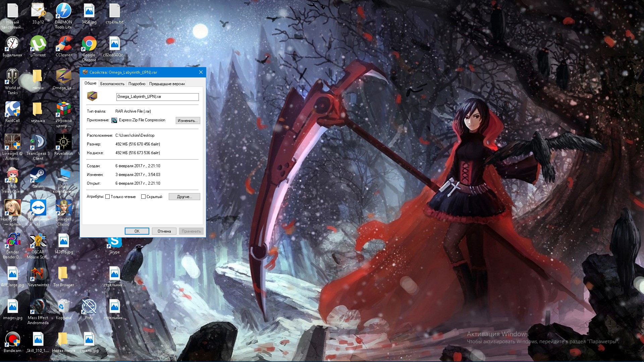The height and width of the screenshot is (362, 644).
Task: Switch to the Безопасность tab
Action: click(x=112, y=84)
